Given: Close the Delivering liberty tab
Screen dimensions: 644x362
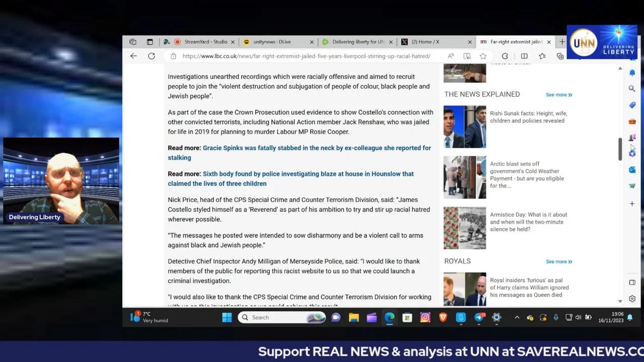Looking at the screenshot, I should point(390,42).
